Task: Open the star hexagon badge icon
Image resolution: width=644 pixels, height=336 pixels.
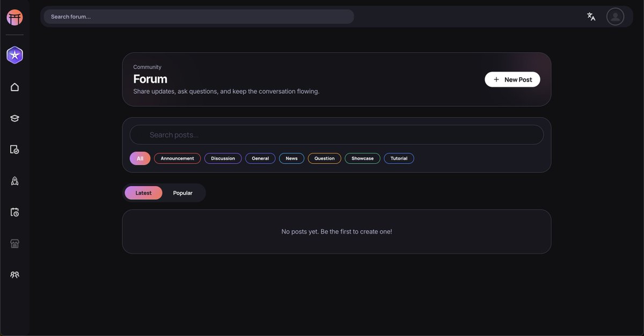Action: click(x=14, y=55)
